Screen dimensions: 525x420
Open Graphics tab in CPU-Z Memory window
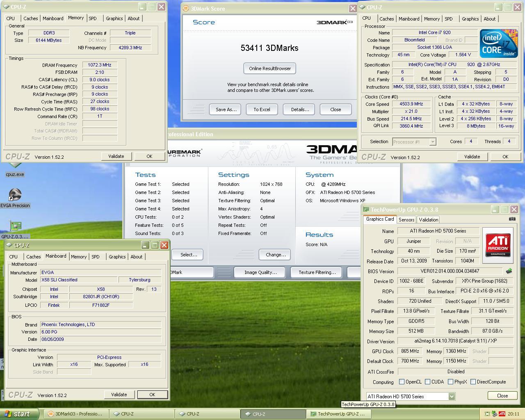pos(114,18)
